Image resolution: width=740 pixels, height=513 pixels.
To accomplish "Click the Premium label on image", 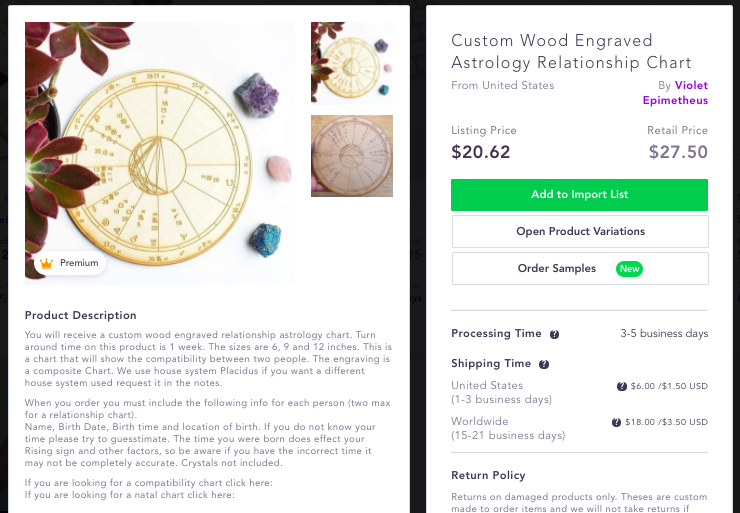I will (x=79, y=264).
